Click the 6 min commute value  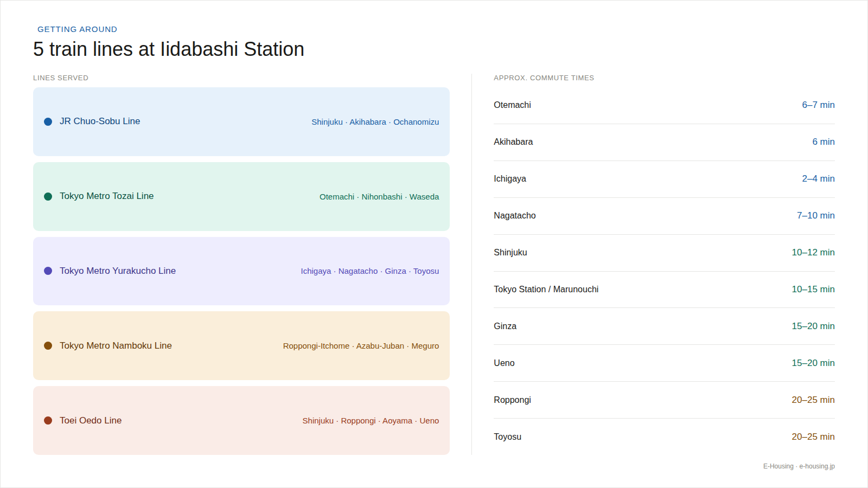coord(824,142)
